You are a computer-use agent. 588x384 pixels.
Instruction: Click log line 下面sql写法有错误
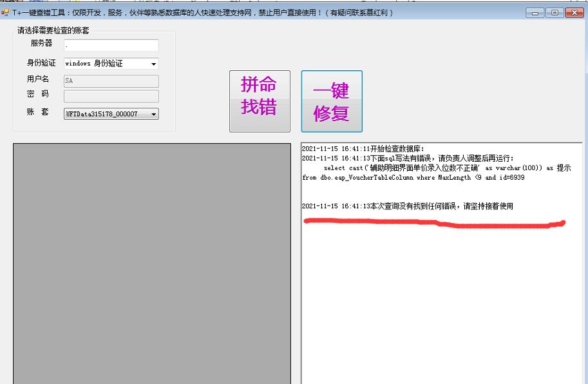point(408,158)
